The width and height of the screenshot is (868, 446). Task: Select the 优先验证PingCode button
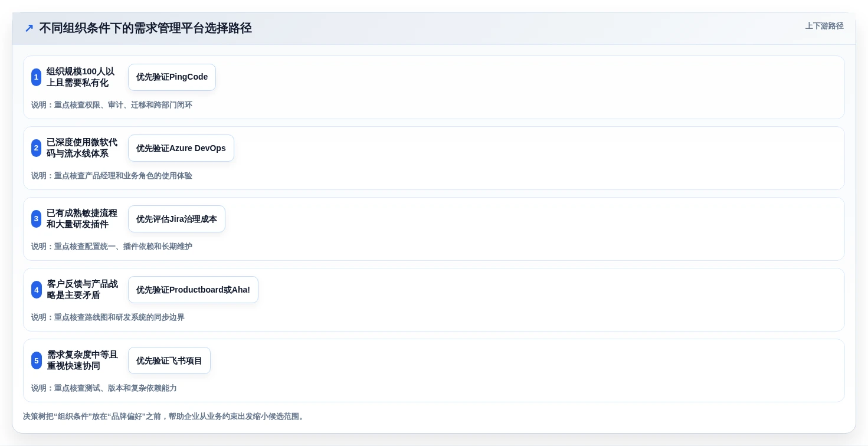[172, 77]
